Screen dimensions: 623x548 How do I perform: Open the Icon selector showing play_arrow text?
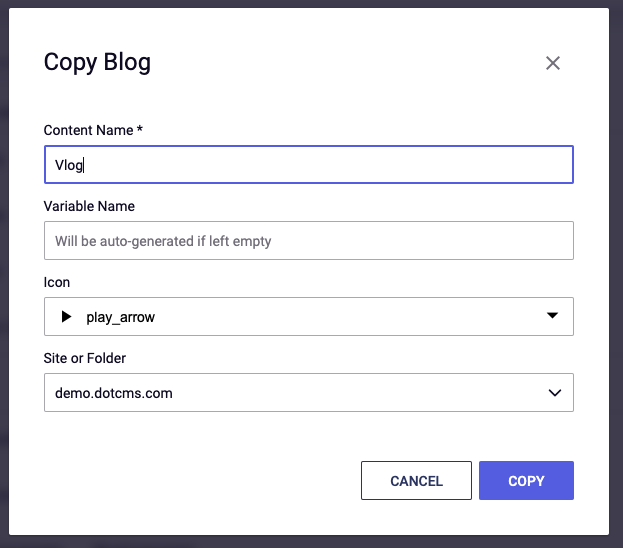(x=309, y=316)
